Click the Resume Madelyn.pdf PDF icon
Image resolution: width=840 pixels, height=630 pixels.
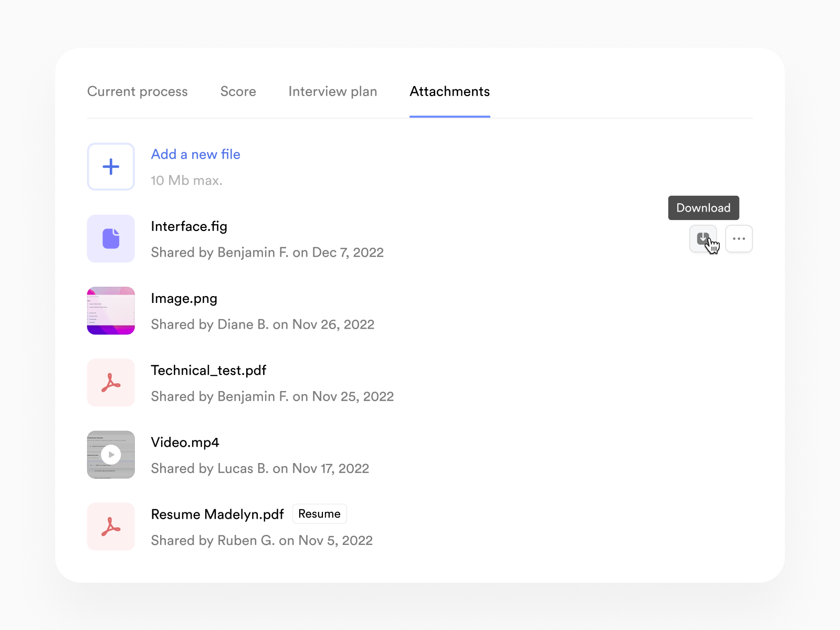111,527
